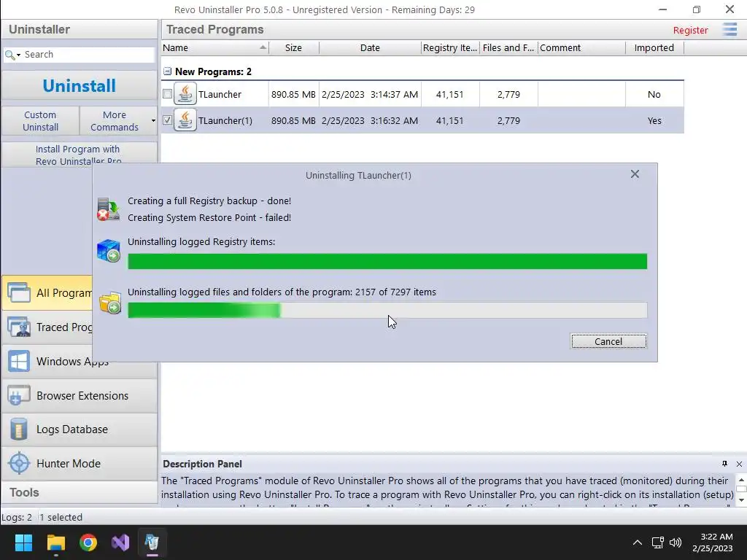The width and height of the screenshot is (747, 560).
Task: Sort by the Date column header
Action: point(370,47)
